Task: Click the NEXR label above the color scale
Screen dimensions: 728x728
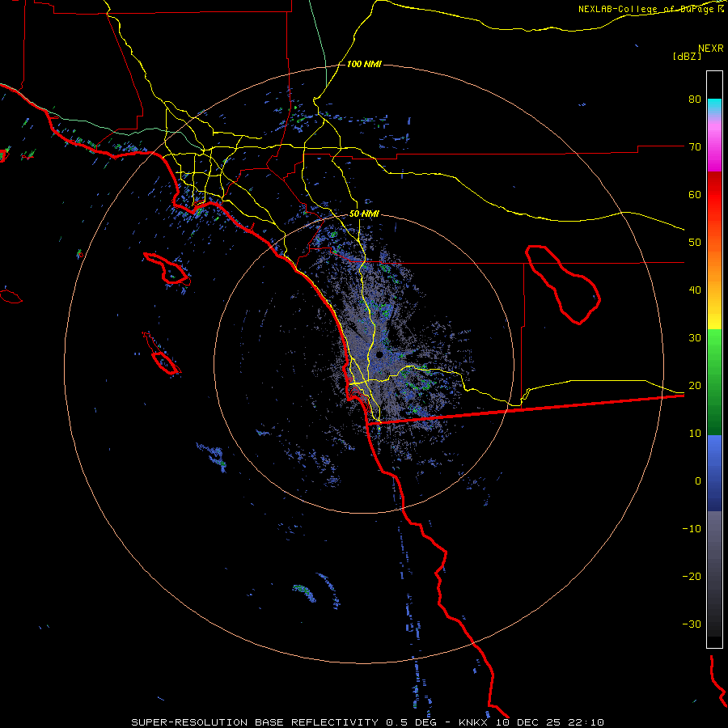Action: click(x=711, y=49)
